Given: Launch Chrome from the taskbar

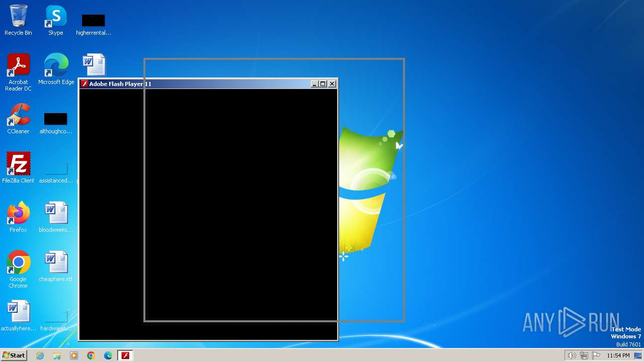Looking at the screenshot, I should pyautogui.click(x=91, y=355).
